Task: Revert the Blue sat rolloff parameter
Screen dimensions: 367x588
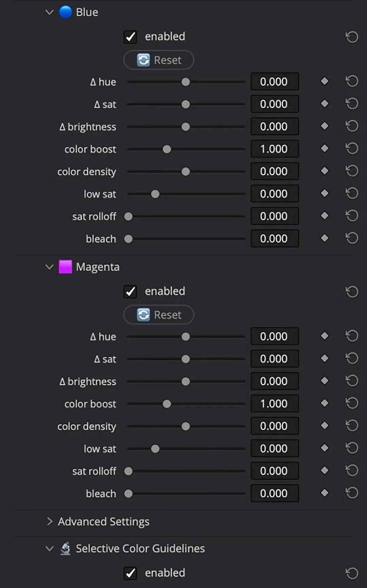Action: pyautogui.click(x=352, y=216)
